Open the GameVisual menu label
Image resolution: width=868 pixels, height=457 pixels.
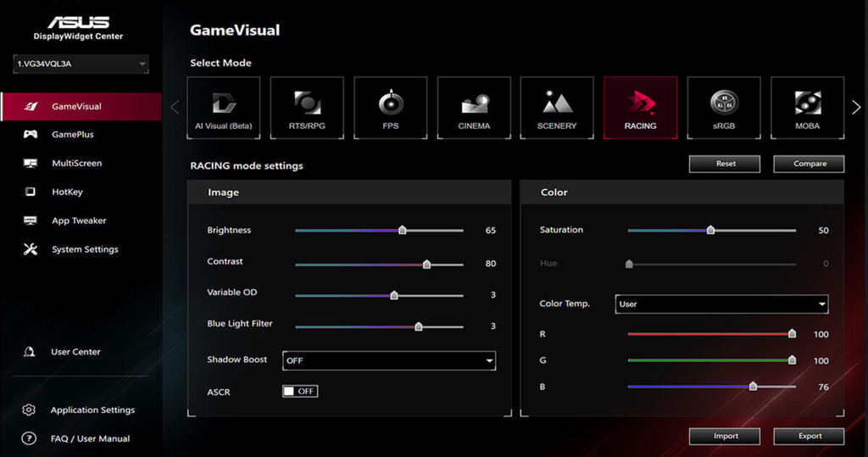pyautogui.click(x=76, y=106)
